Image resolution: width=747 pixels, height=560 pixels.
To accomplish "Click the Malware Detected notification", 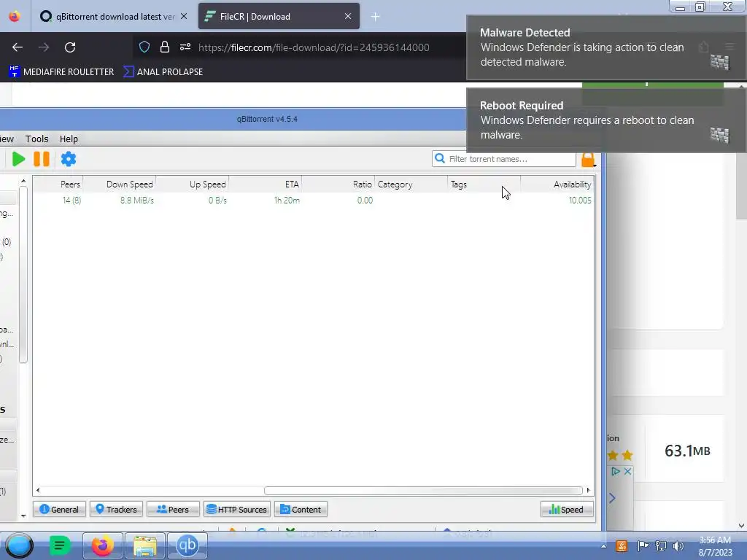I will pyautogui.click(x=606, y=47).
